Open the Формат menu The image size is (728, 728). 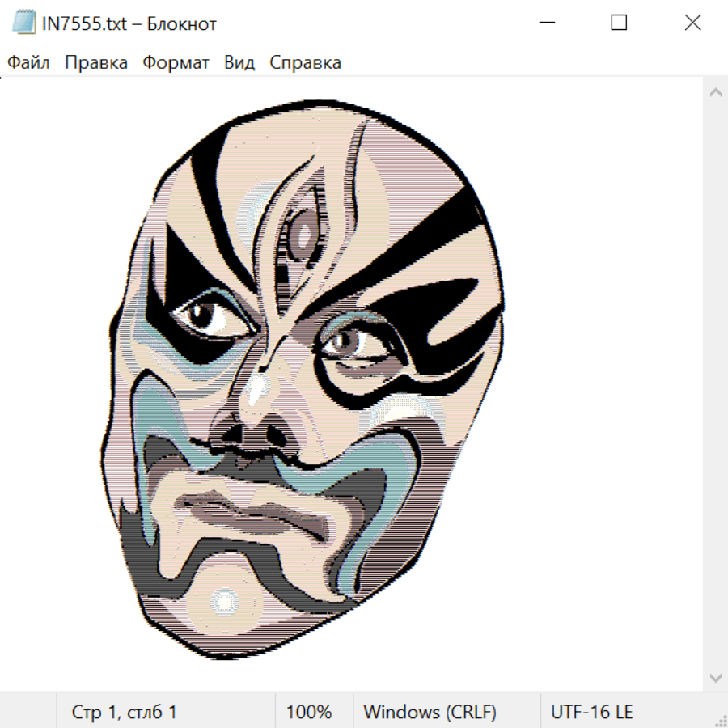pyautogui.click(x=176, y=63)
